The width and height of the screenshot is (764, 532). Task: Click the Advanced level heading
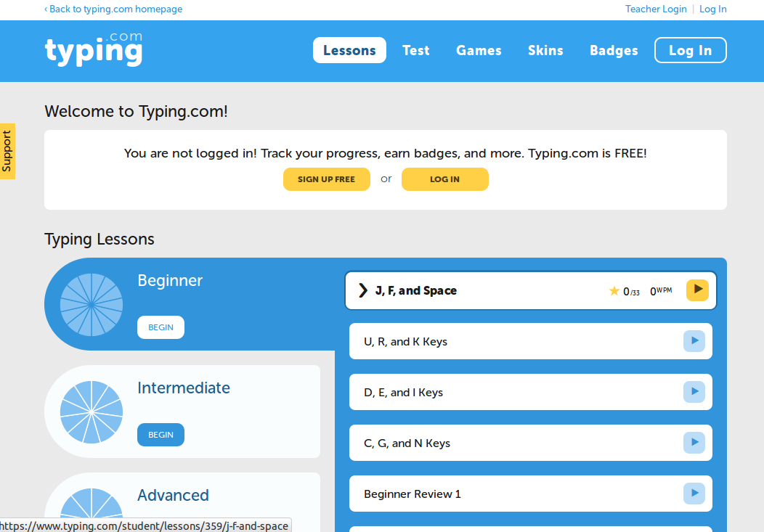[x=173, y=495]
